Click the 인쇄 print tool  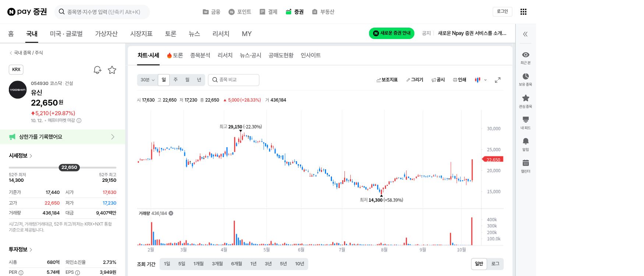coord(460,80)
